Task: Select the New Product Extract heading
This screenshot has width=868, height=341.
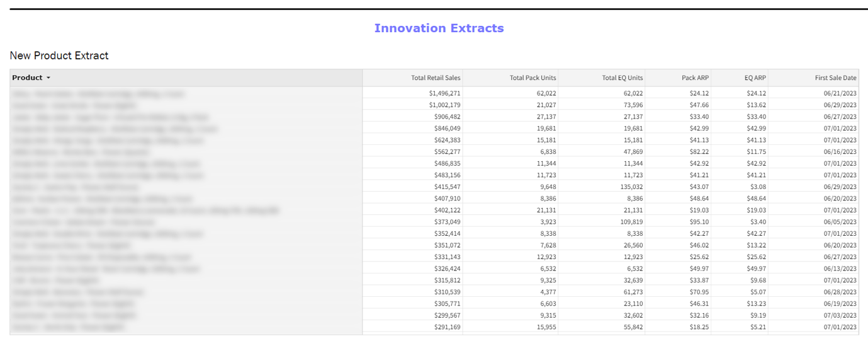Action: coord(59,55)
